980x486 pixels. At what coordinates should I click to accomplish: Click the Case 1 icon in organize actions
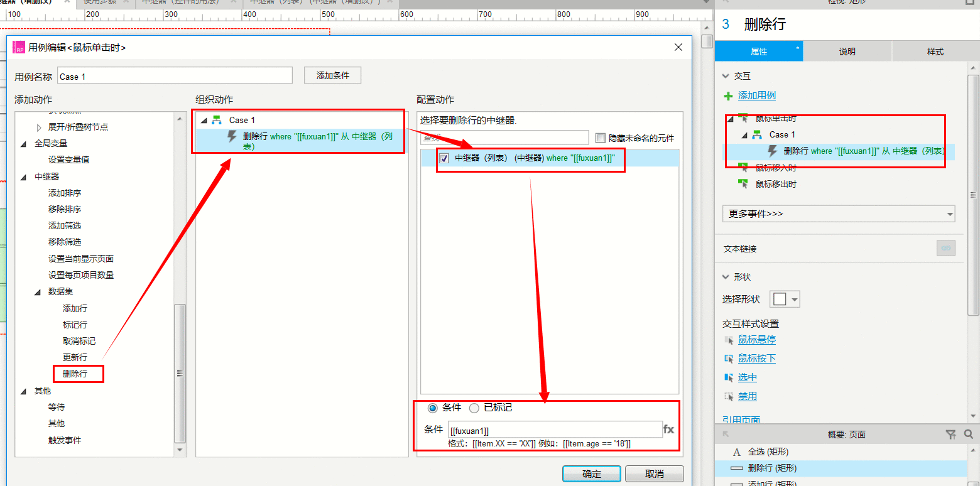pos(217,120)
